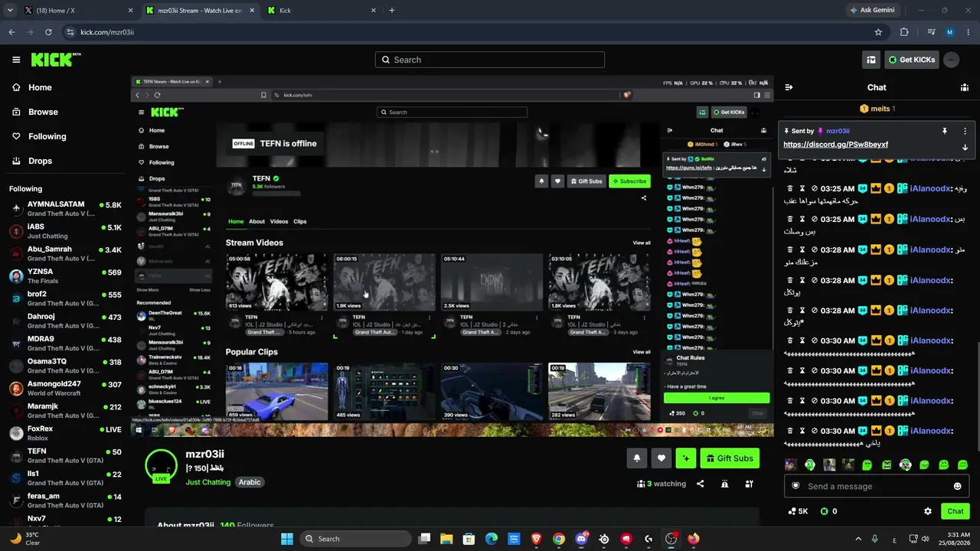Click the Arabic language tag
Viewport: 980px width, 551px height.
(x=250, y=482)
